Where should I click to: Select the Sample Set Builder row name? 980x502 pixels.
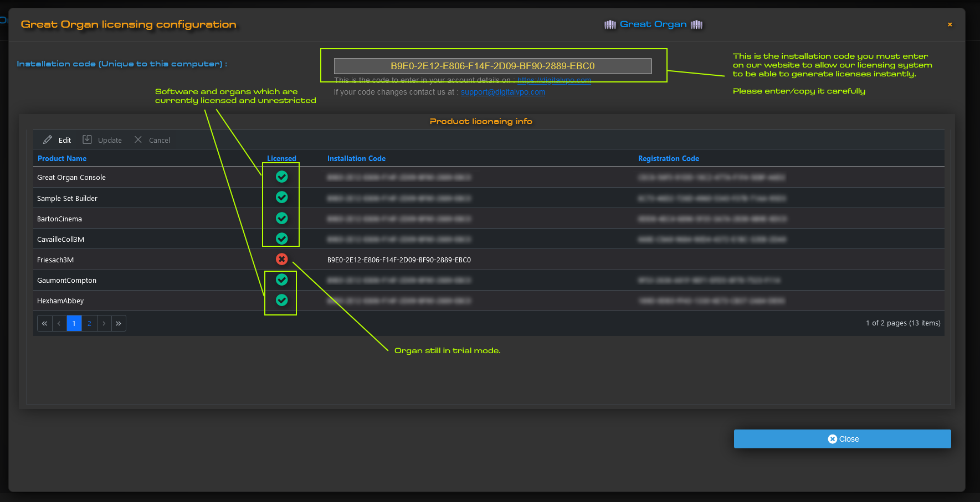[x=67, y=198]
